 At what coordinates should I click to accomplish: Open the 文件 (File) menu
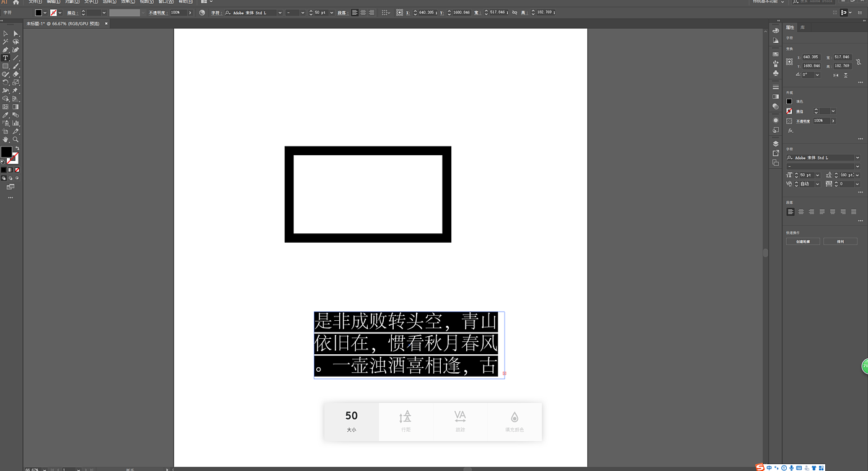coord(35,2)
